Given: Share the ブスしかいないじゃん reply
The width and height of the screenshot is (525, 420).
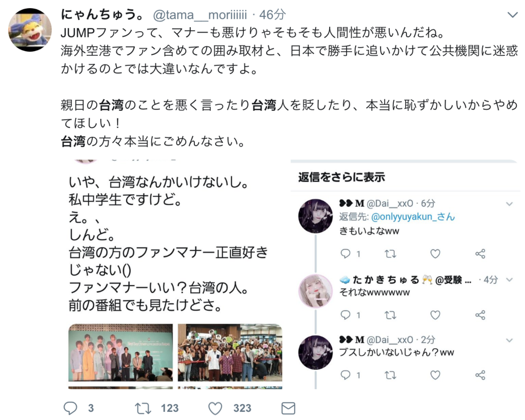Looking at the screenshot, I should (480, 375).
